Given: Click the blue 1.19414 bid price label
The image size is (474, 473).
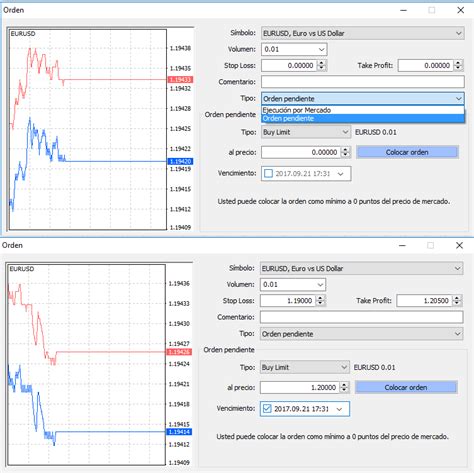Looking at the screenshot, I should 179,432.
